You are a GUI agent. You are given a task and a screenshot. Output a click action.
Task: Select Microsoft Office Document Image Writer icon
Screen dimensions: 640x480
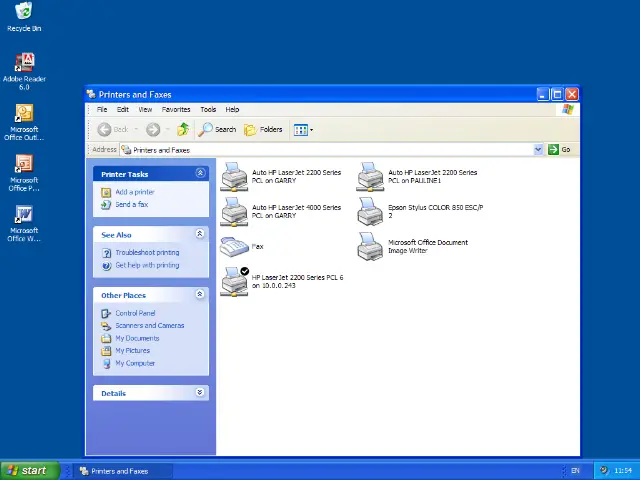(x=370, y=247)
